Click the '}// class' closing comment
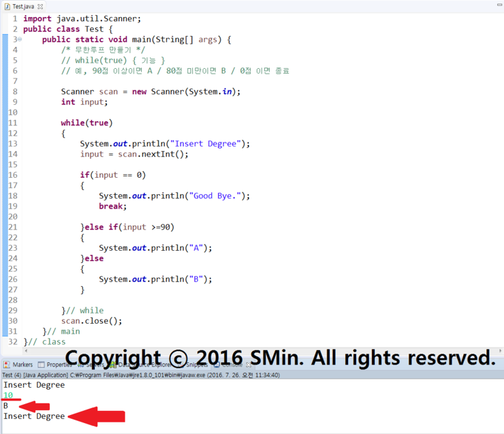 (x=44, y=342)
